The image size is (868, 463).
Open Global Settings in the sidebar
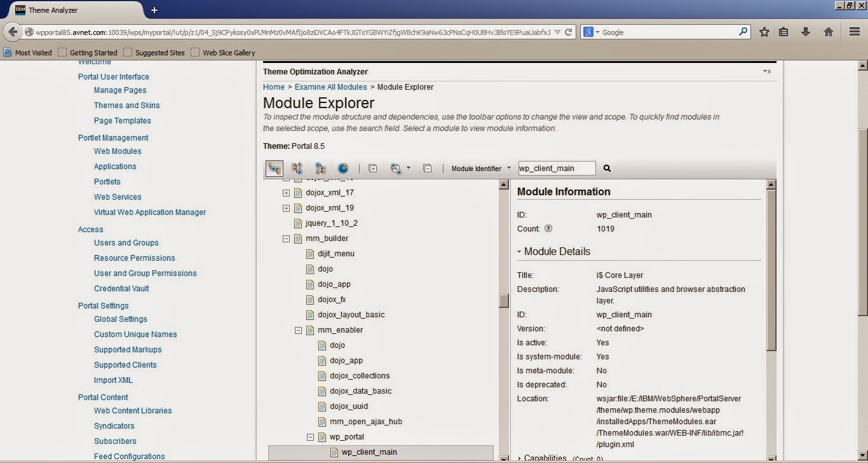click(x=121, y=319)
